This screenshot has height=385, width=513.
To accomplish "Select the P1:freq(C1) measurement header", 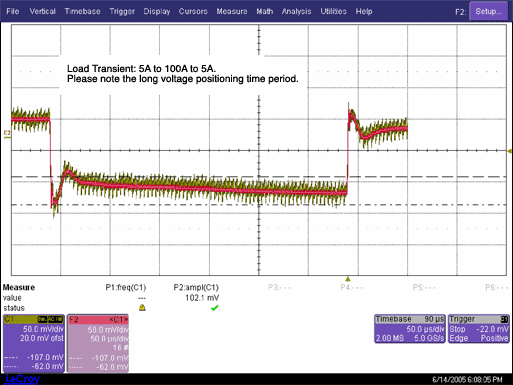I will tap(126, 287).
